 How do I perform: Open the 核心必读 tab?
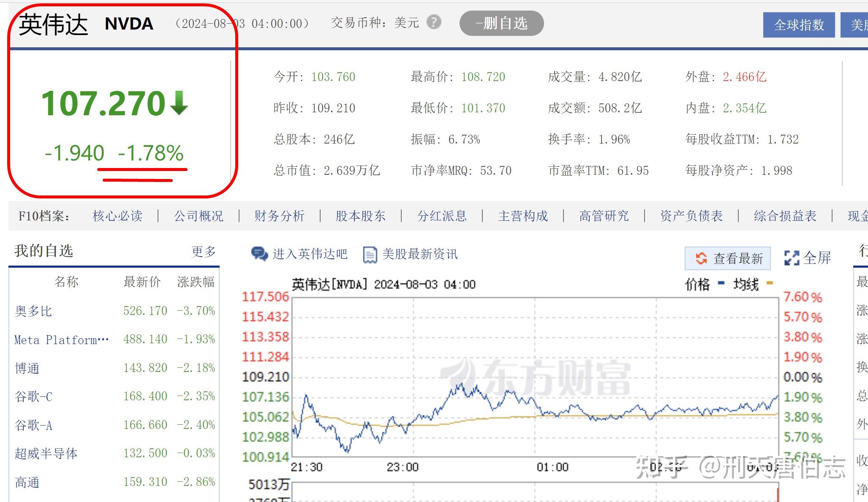click(x=117, y=216)
